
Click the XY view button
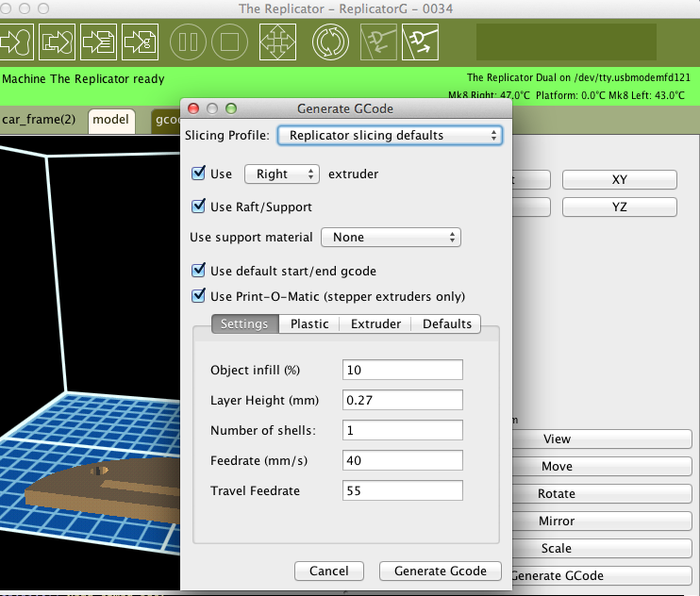point(619,180)
